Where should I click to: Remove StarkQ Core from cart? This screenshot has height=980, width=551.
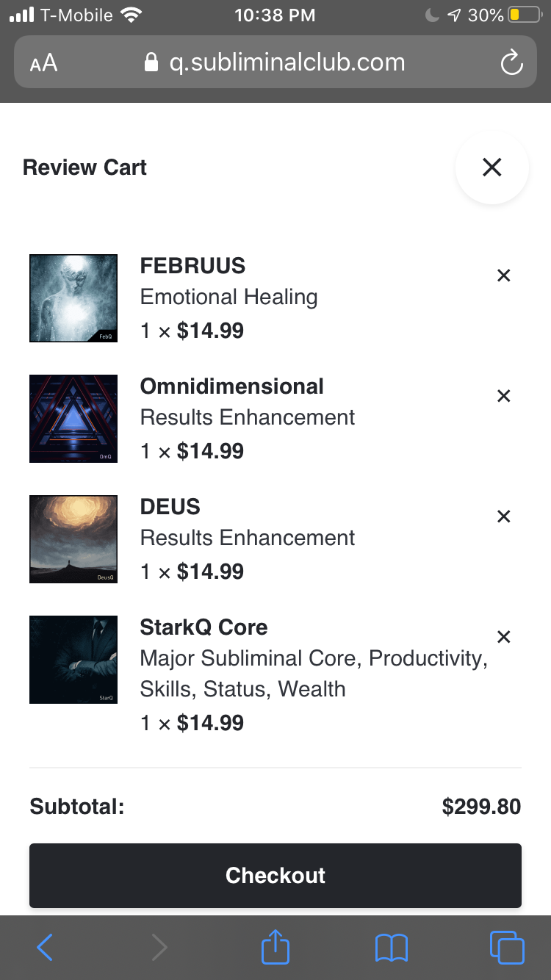coord(503,637)
